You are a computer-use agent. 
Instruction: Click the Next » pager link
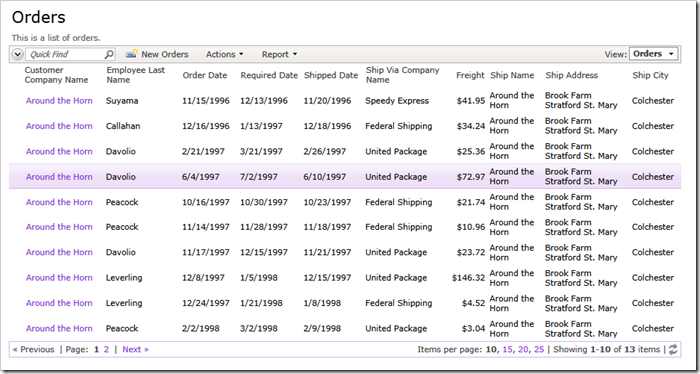pos(136,349)
